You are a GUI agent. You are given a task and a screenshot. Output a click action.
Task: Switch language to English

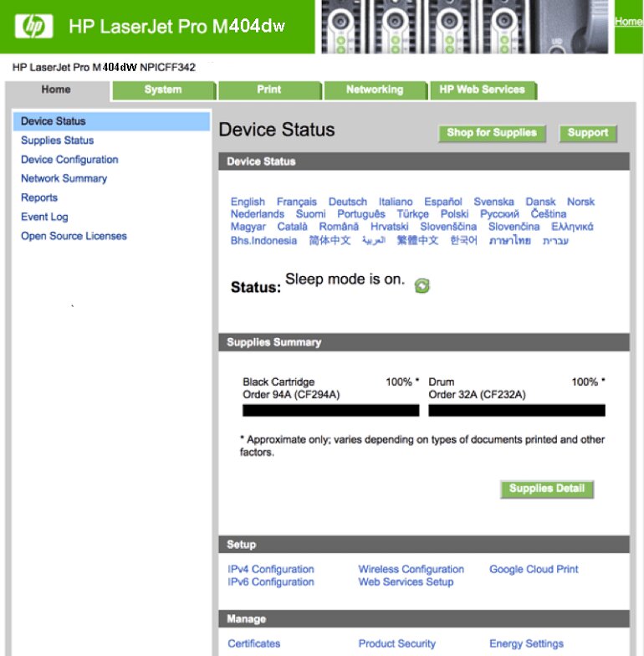[x=248, y=202]
